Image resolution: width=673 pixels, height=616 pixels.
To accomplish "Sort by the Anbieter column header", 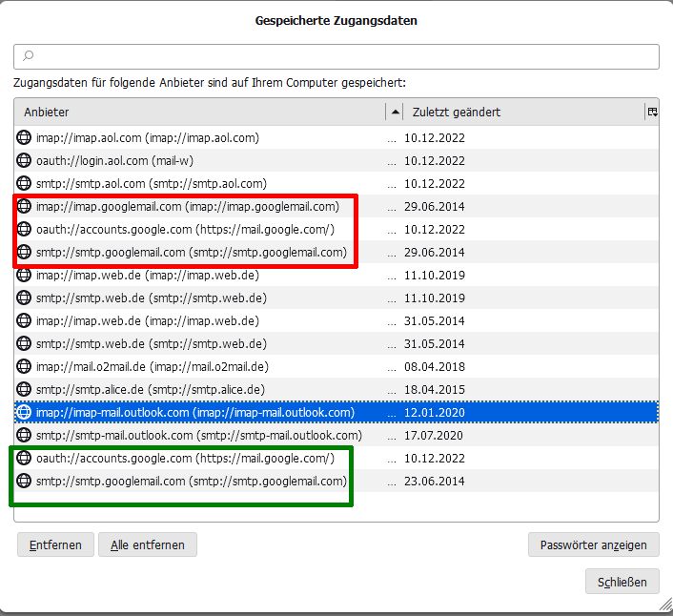I will click(x=191, y=113).
